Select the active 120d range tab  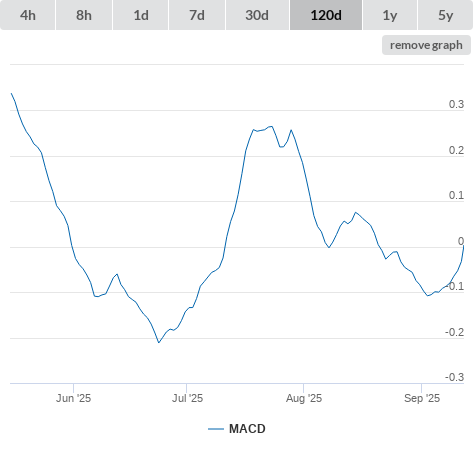(x=326, y=15)
